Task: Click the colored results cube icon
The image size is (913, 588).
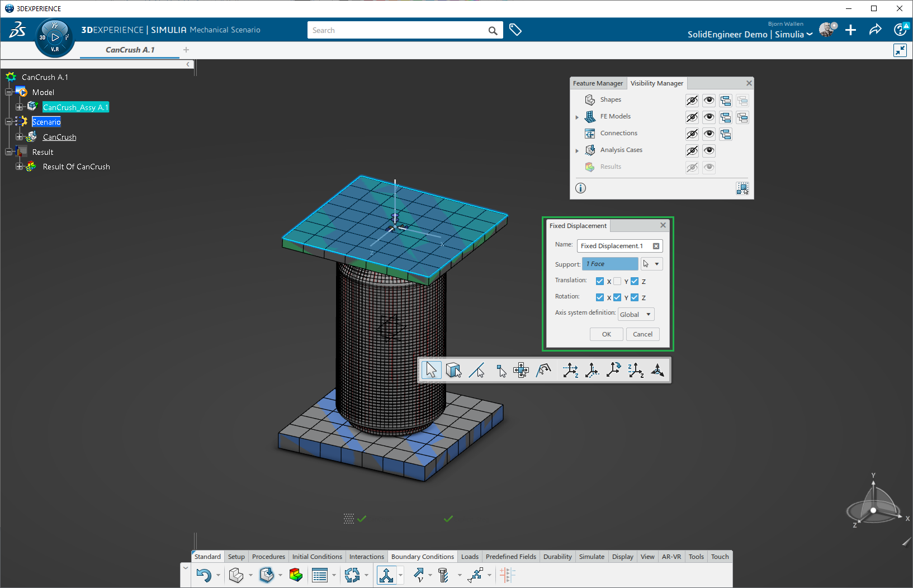Action: tap(296, 575)
